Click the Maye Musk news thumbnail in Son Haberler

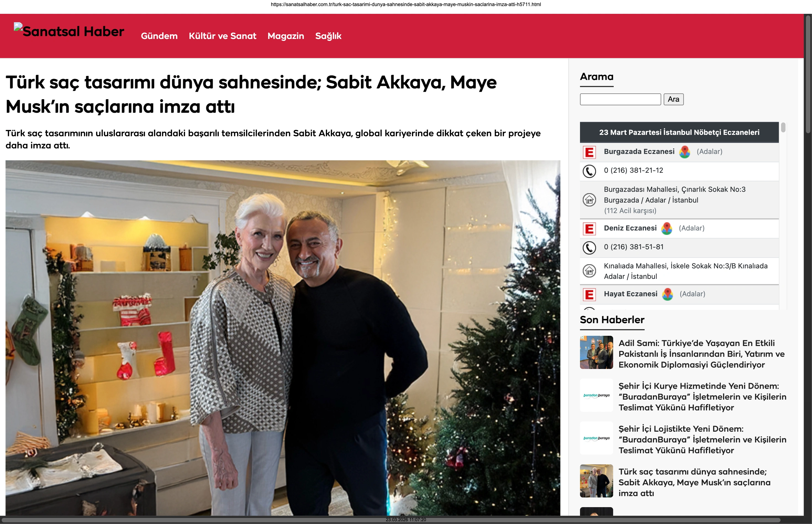596,481
